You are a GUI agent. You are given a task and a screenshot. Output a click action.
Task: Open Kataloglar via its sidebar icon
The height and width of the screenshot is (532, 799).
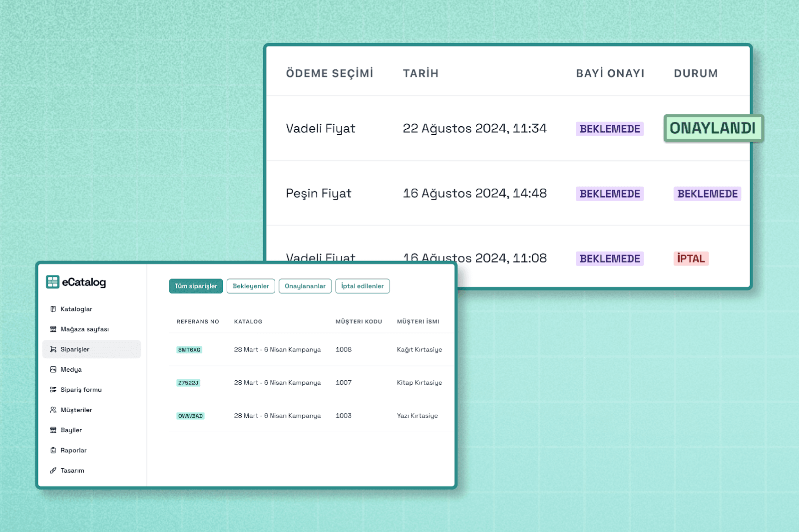click(53, 309)
